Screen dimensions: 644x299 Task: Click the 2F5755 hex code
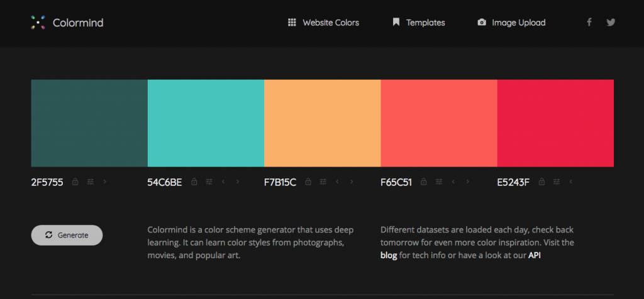point(47,182)
